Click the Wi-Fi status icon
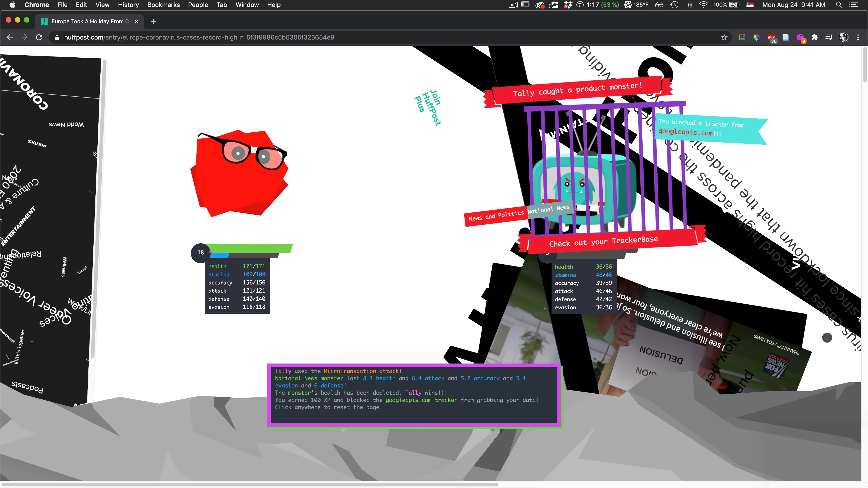 [703, 5]
